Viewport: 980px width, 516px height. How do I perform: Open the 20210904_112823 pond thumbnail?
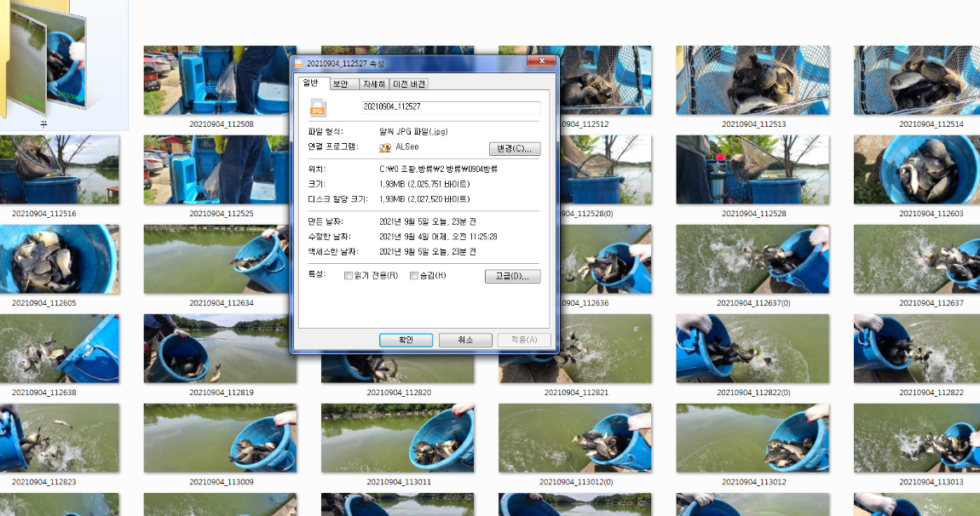pos(60,437)
